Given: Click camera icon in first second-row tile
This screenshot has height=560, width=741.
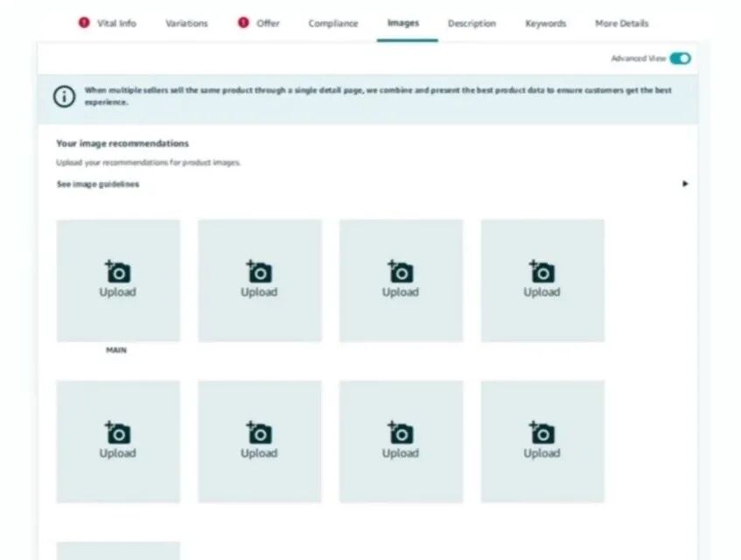Looking at the screenshot, I should point(118,432).
